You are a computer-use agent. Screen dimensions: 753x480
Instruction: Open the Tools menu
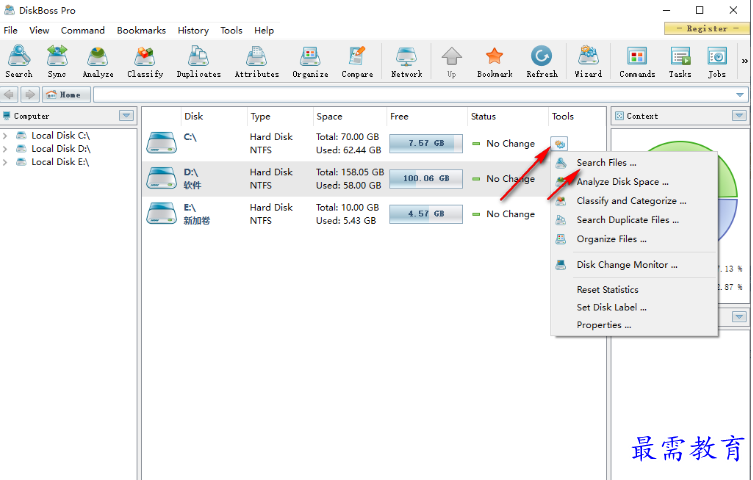tap(231, 30)
